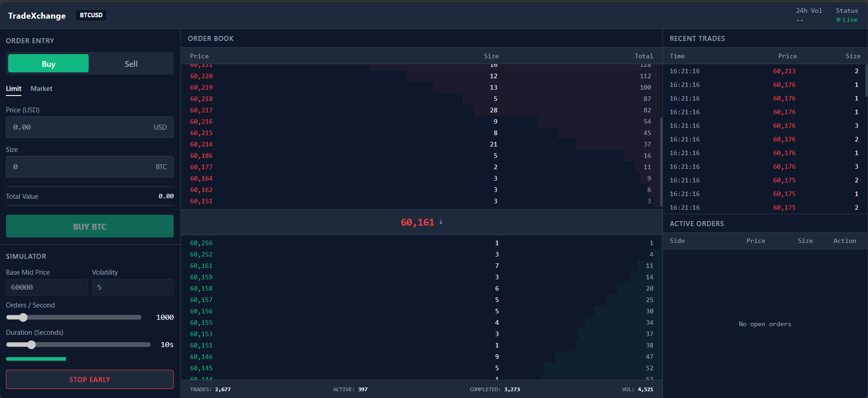Click the order book vertical scrollbar
Image resolution: width=868 pixels, height=398 pixels.
pos(661,162)
